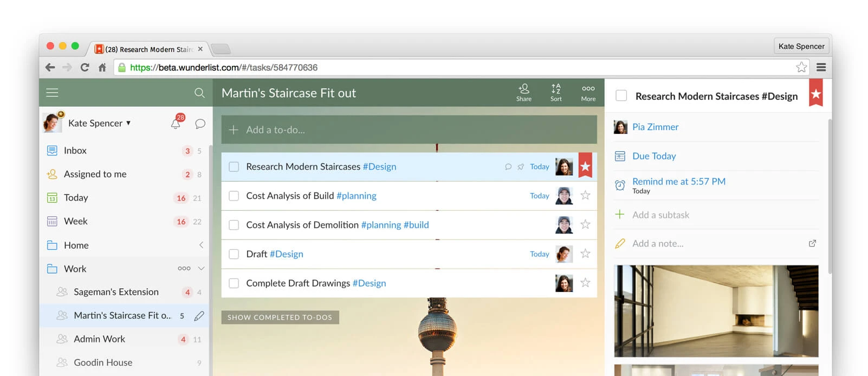The width and height of the screenshot is (868, 376).
Task: Click #build tag on Demolition task
Action: point(416,225)
